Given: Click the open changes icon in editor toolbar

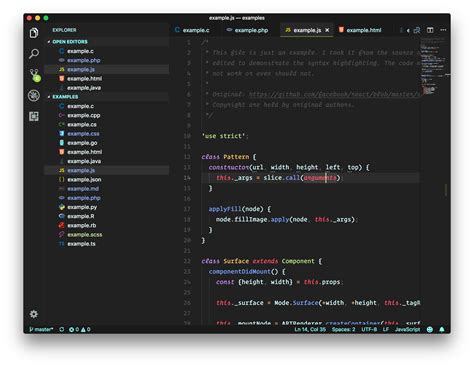Looking at the screenshot, I should (417, 30).
